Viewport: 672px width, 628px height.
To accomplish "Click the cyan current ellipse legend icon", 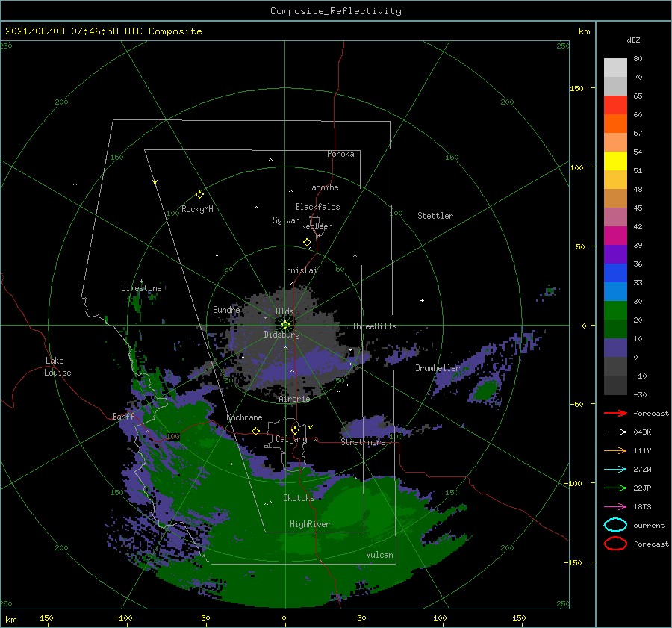I will click(615, 525).
